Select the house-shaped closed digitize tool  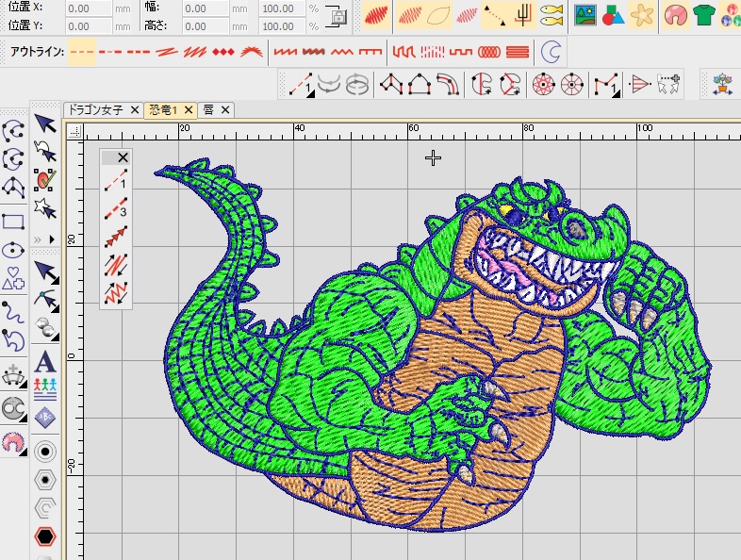pyautogui.click(x=420, y=85)
